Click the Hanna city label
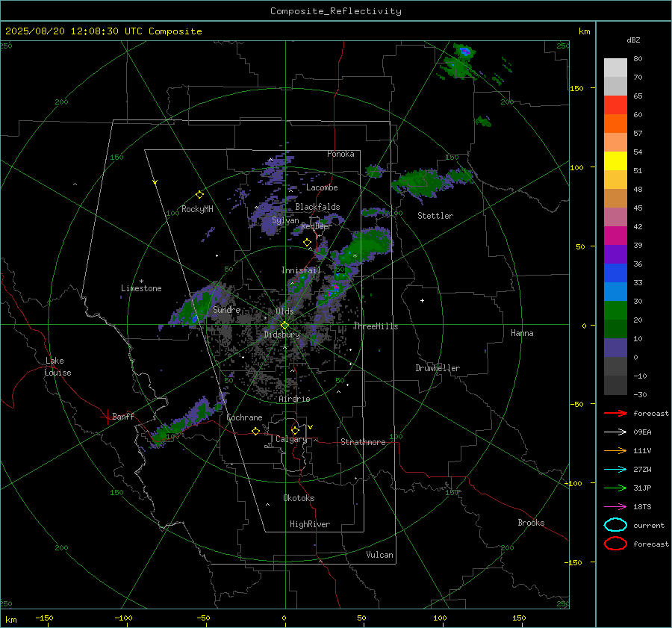This screenshot has height=628, width=672. point(522,333)
